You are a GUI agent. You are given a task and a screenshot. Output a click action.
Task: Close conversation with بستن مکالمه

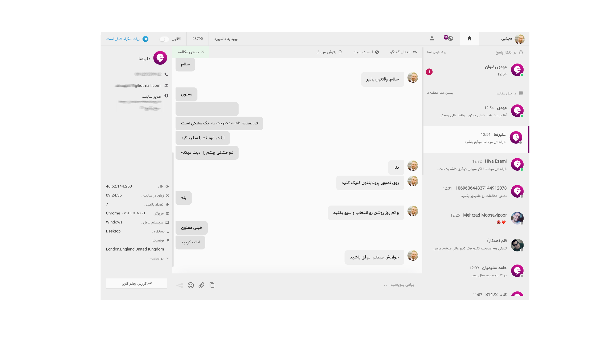(x=191, y=52)
